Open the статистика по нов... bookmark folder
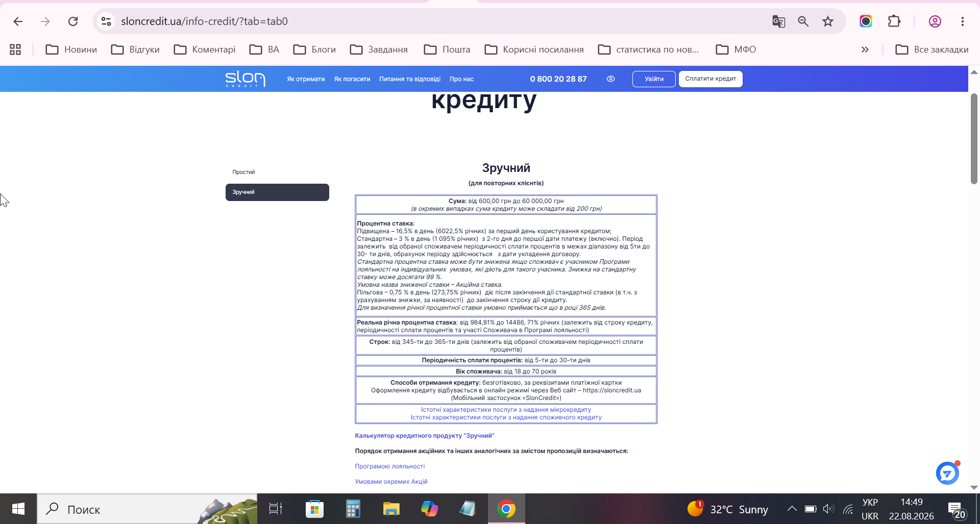Screen dimensions: 980x524 (649, 49)
